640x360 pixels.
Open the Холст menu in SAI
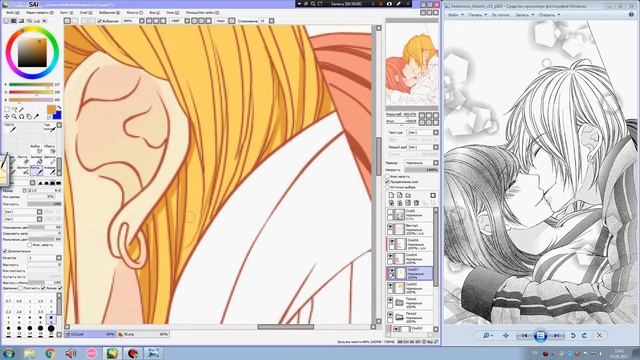click(66, 13)
